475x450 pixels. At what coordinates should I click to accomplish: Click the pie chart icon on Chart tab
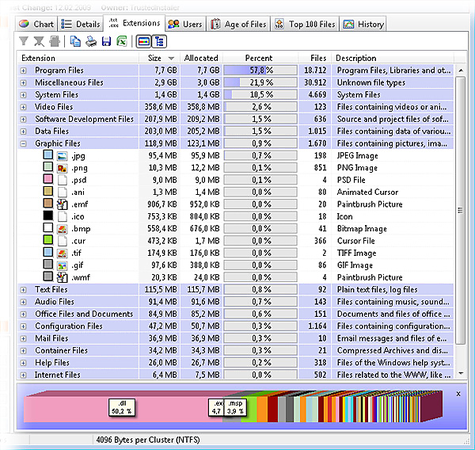click(x=24, y=24)
